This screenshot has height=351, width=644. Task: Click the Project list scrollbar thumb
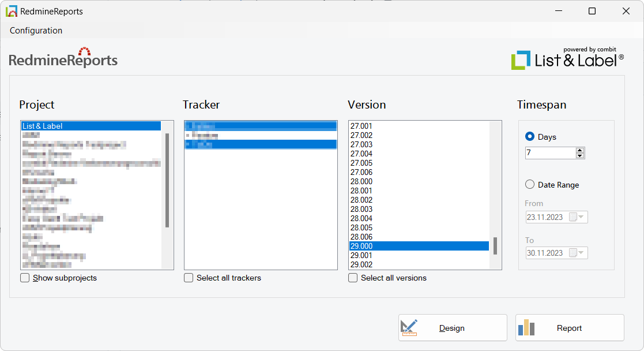point(167,180)
